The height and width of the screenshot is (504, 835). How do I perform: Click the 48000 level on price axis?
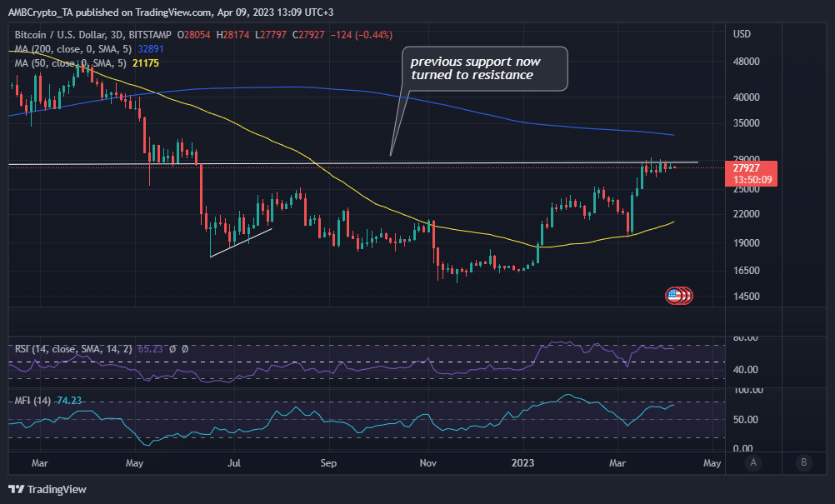(746, 62)
